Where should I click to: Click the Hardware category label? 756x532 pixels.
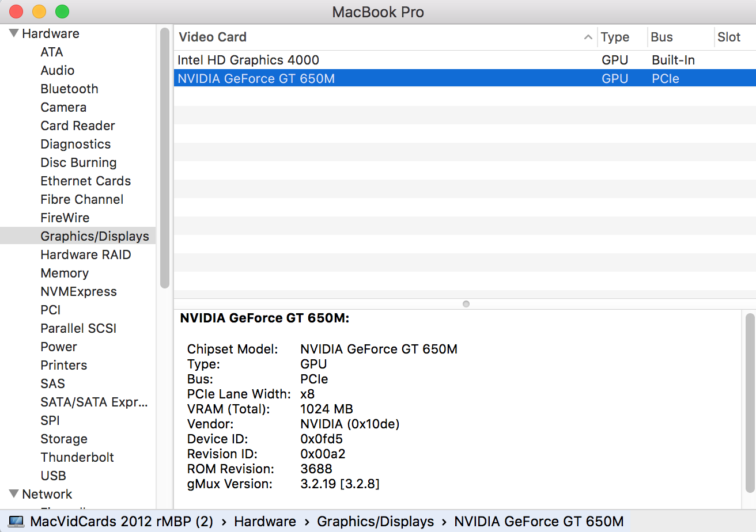tap(51, 33)
